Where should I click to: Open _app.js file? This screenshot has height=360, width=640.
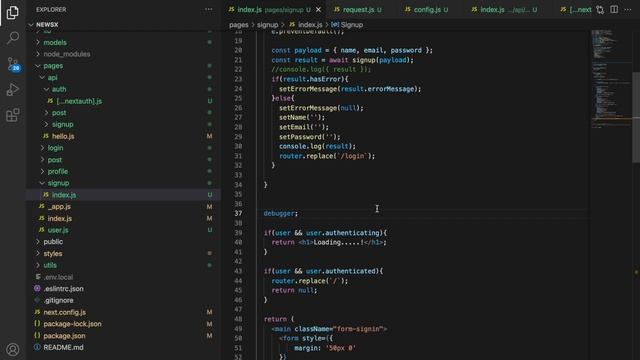click(x=59, y=207)
